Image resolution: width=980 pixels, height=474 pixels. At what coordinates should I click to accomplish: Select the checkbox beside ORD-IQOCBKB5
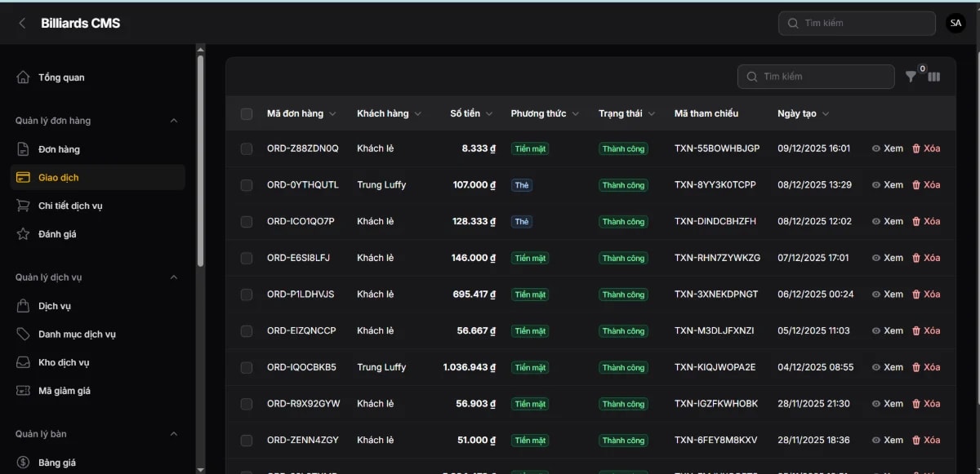coord(247,367)
